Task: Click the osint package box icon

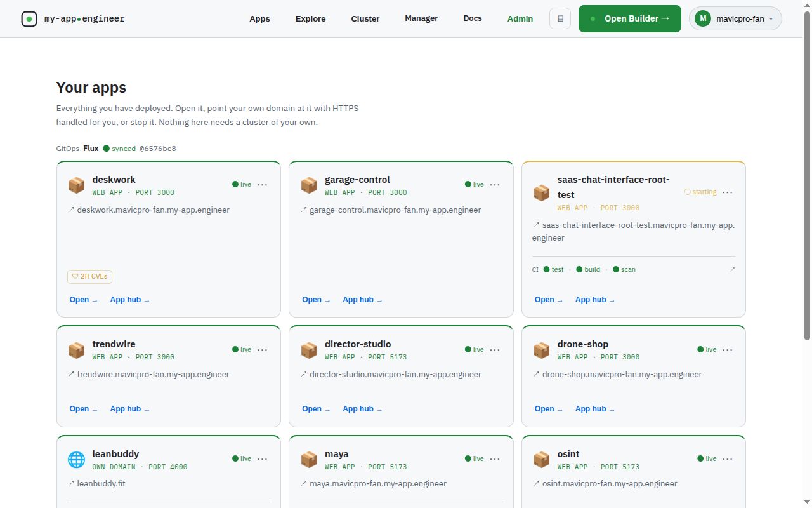Action: pyautogui.click(x=541, y=460)
